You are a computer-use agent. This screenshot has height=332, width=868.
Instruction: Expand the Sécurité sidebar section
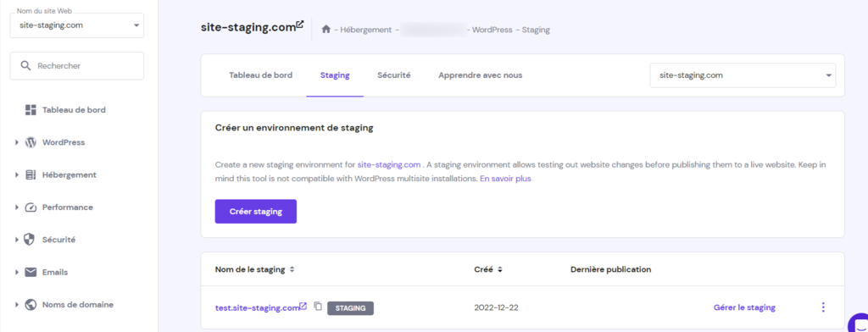17,241
